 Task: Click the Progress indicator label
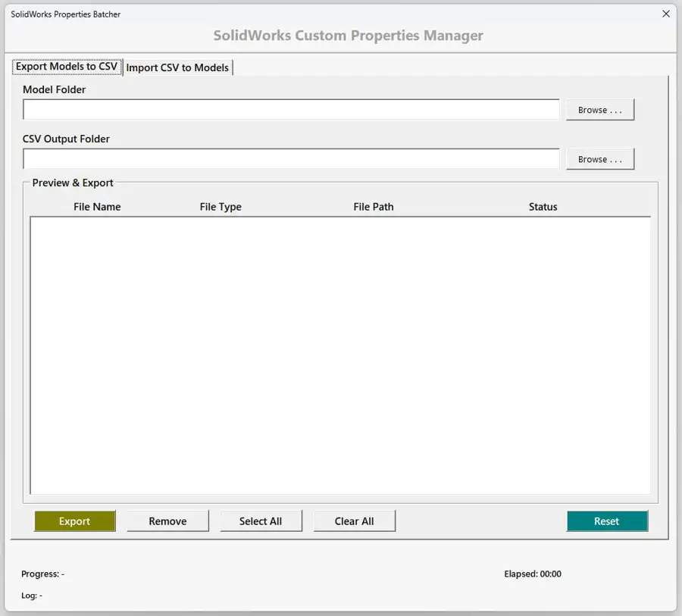(42, 574)
